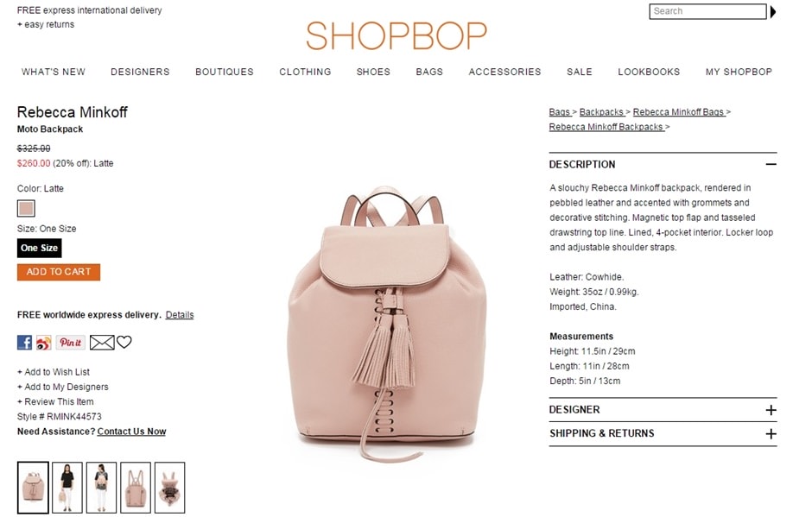Open the SALE menu

tap(579, 72)
